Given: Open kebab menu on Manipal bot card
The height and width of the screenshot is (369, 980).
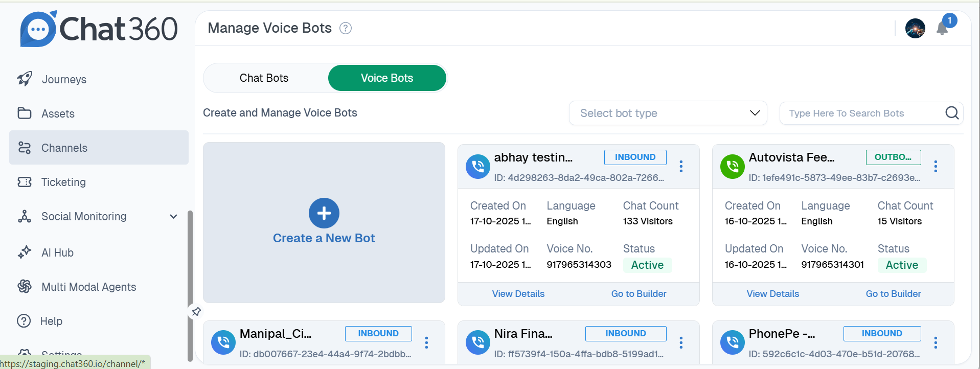Looking at the screenshot, I should (426, 342).
